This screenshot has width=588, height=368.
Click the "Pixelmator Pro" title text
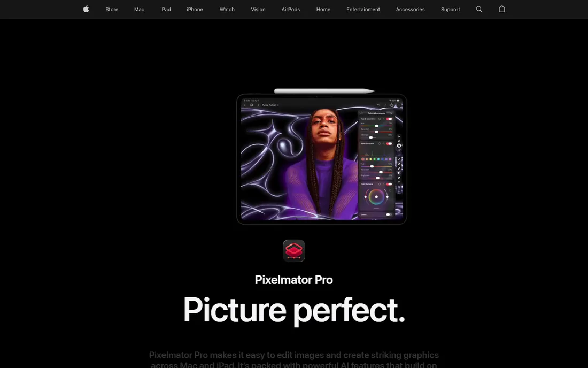pos(293,280)
